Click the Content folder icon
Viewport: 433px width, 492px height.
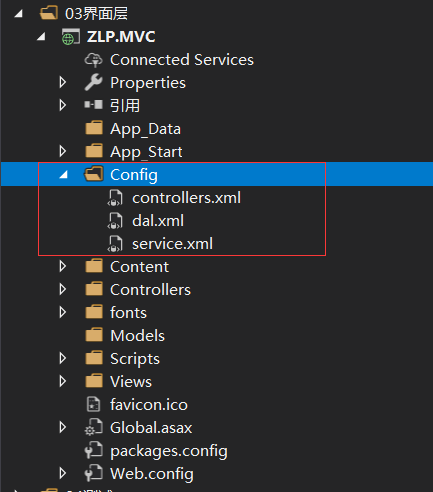[94, 266]
